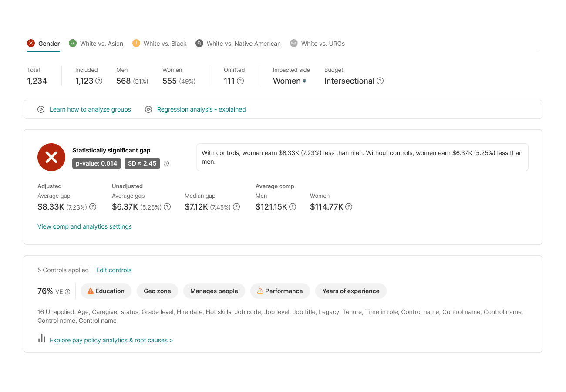Open Explore pay policy analytics & root causes
This screenshot has height=392, width=566.
click(x=111, y=340)
